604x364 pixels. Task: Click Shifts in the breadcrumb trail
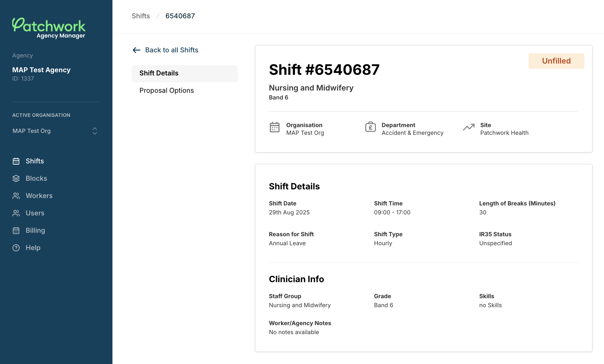141,16
